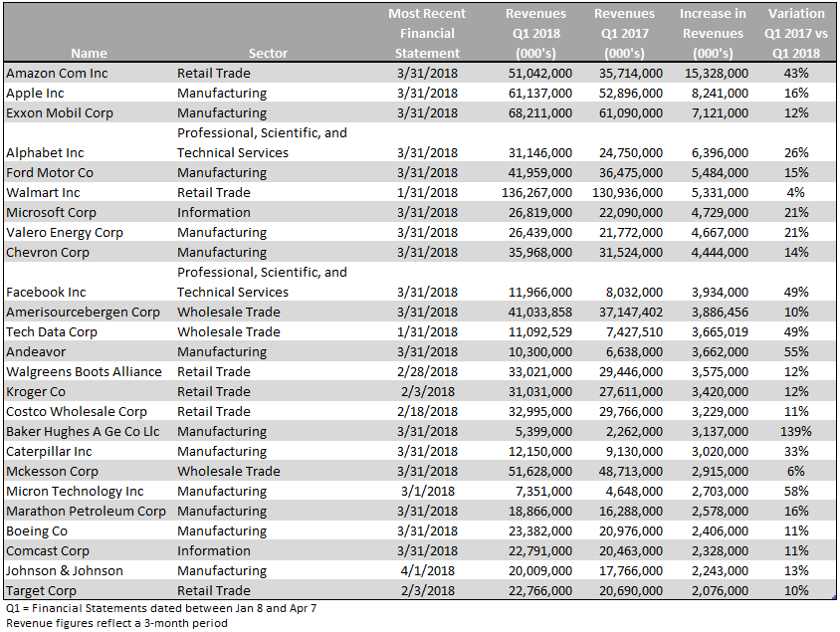840x632 pixels.
Task: Click Caterpillar's increase value 3,020,000
Action: 720,452
